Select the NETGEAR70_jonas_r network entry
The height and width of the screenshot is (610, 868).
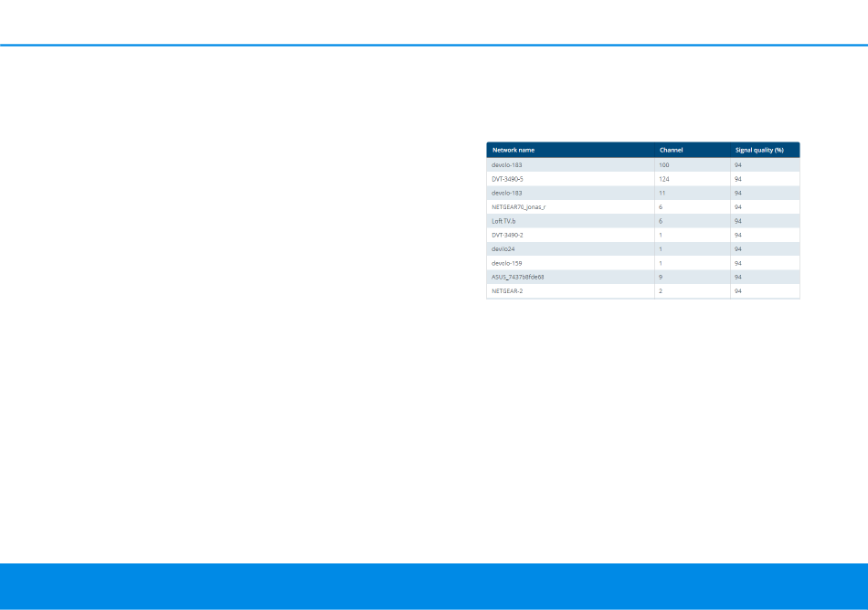coord(518,207)
